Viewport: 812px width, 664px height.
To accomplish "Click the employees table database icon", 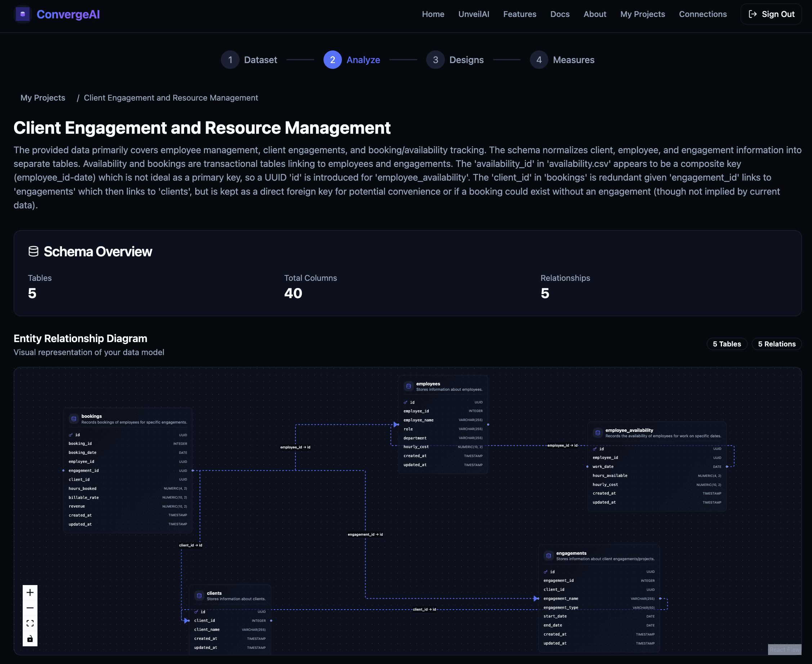I will (409, 386).
